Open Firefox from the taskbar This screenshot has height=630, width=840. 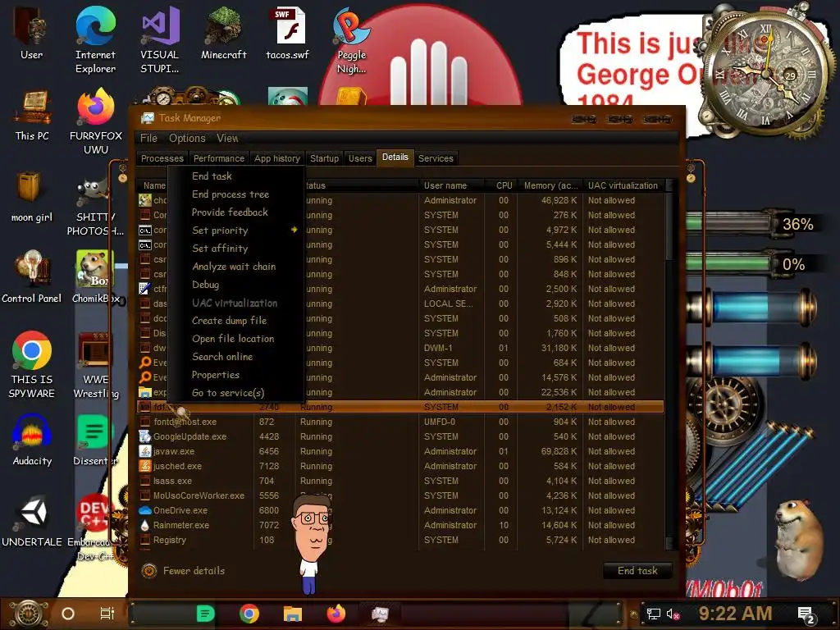point(336,614)
